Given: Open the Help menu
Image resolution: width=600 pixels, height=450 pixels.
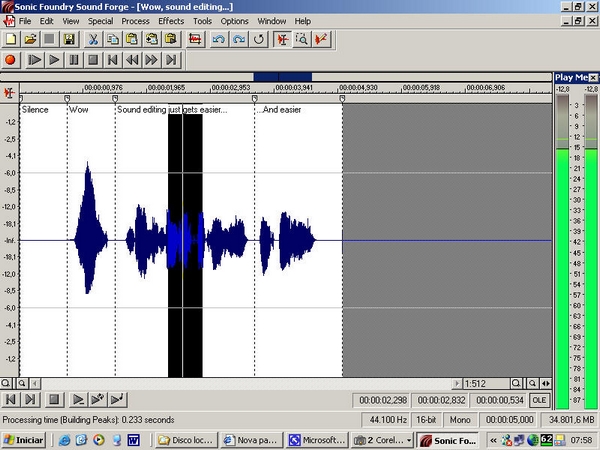Looking at the screenshot, I should [302, 21].
